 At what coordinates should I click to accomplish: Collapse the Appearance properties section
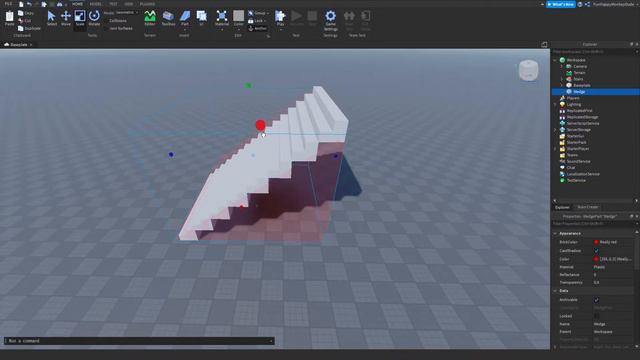[x=555, y=233]
